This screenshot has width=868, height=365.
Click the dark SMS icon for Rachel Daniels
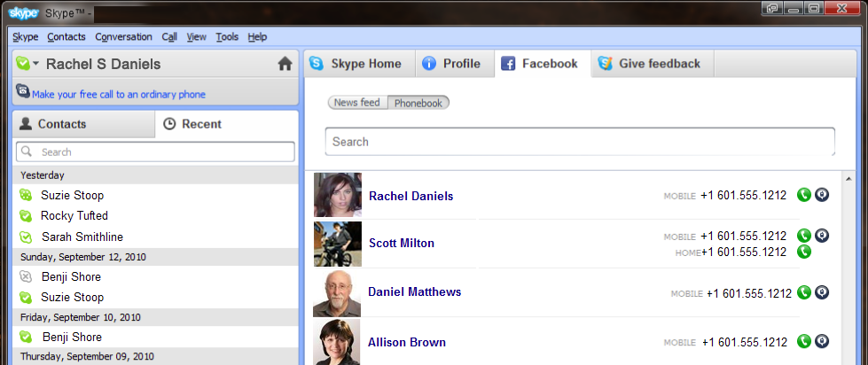(822, 195)
